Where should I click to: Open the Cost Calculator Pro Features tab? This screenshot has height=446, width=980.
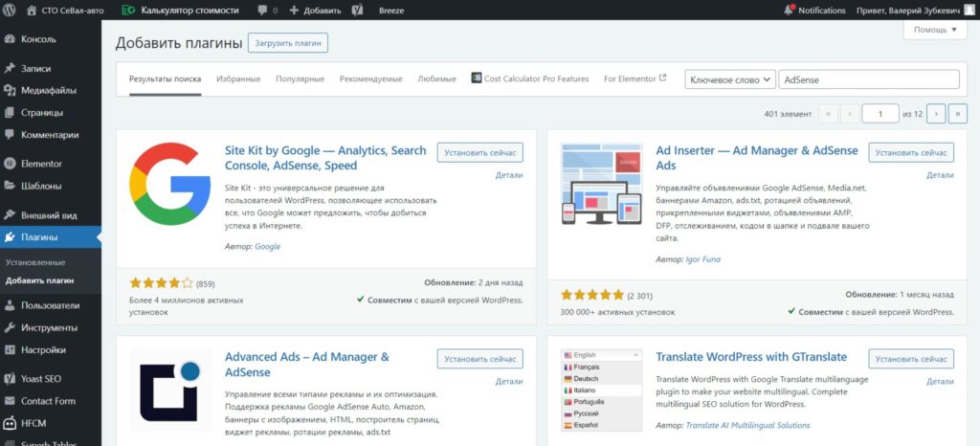pos(530,78)
